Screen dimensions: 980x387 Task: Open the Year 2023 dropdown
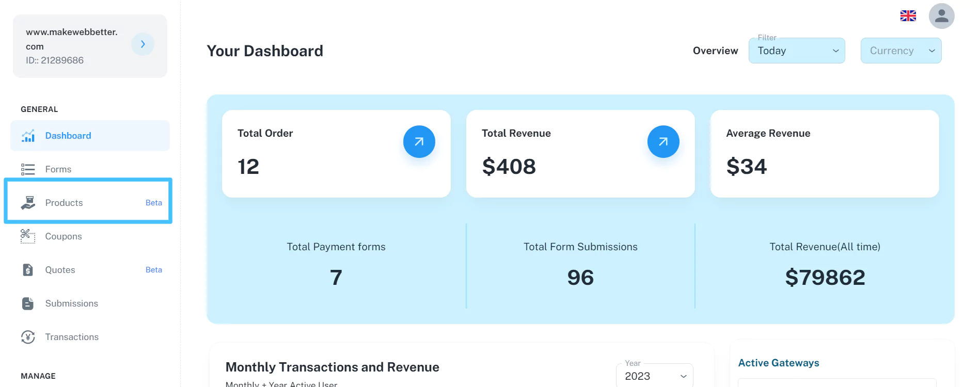654,376
